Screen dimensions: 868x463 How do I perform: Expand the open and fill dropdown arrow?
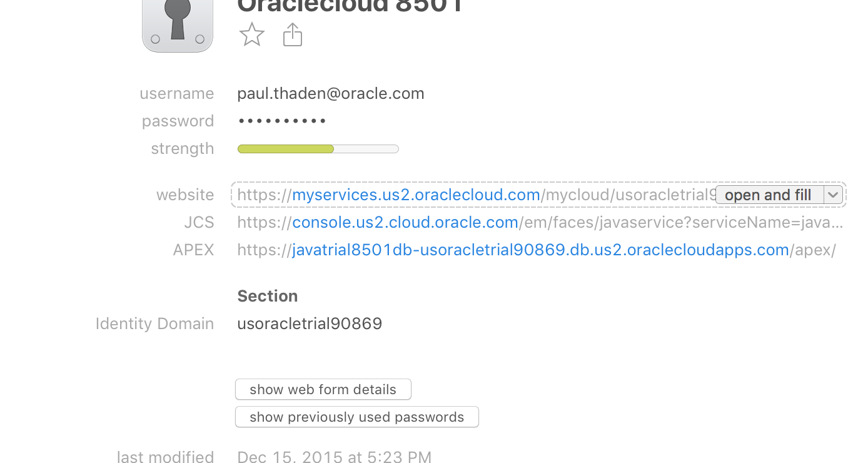tap(833, 195)
